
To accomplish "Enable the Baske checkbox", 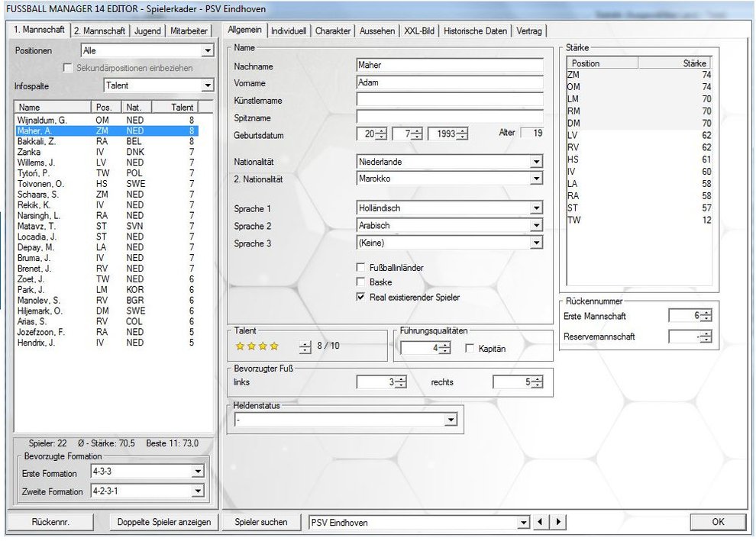I will pyautogui.click(x=360, y=282).
